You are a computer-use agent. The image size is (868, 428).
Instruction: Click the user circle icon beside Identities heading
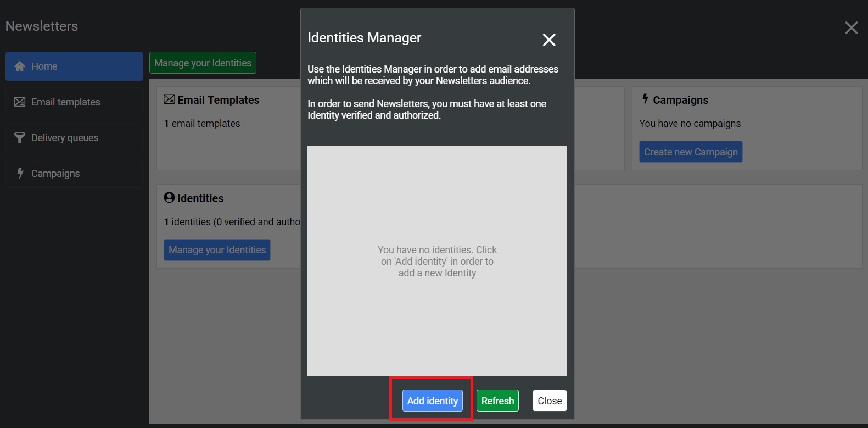pyautogui.click(x=169, y=198)
